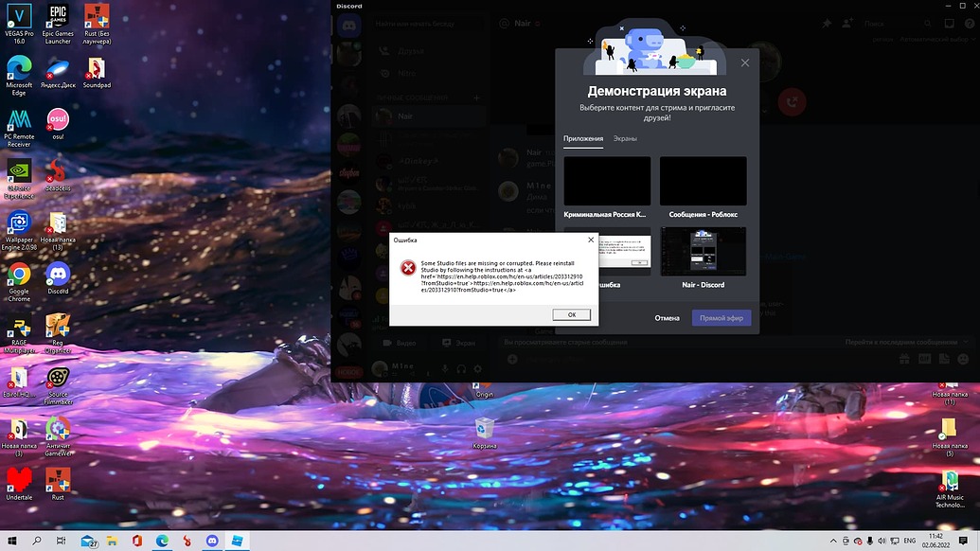Open Discord user settings gear
980x551 pixels.
477,369
